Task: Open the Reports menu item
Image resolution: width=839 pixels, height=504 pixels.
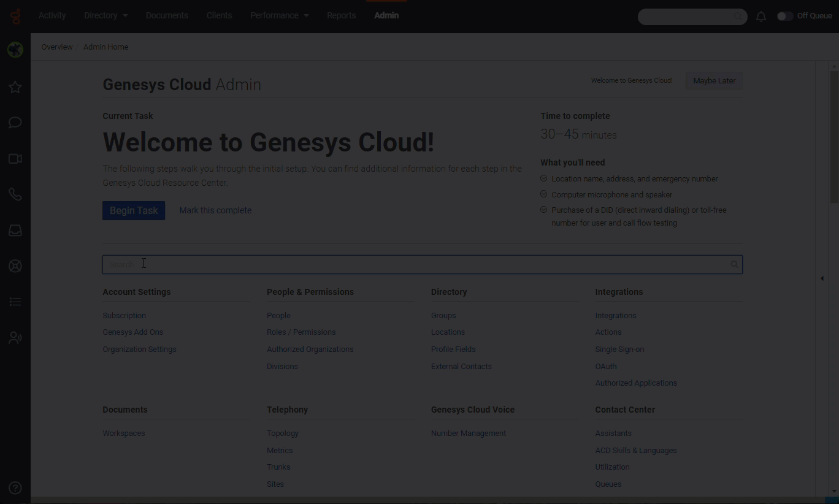Action: coord(341,15)
